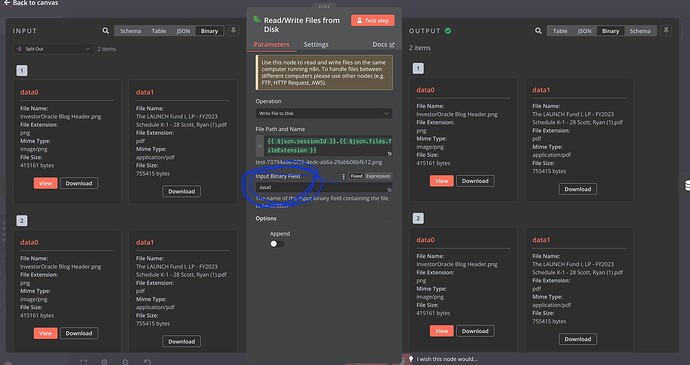Pin the INPUT panel data
This screenshot has width=690, height=365.
tap(233, 30)
